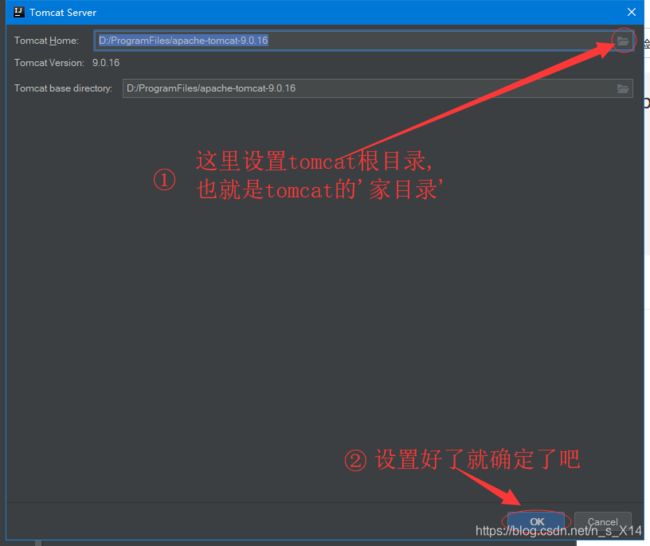Click the Tomcat Version label

[x=49, y=63]
